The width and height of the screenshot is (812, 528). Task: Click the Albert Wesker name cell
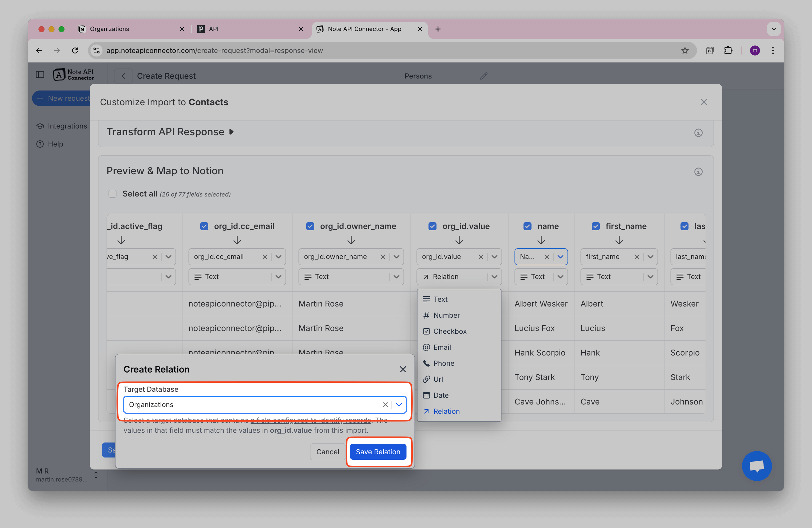(541, 303)
